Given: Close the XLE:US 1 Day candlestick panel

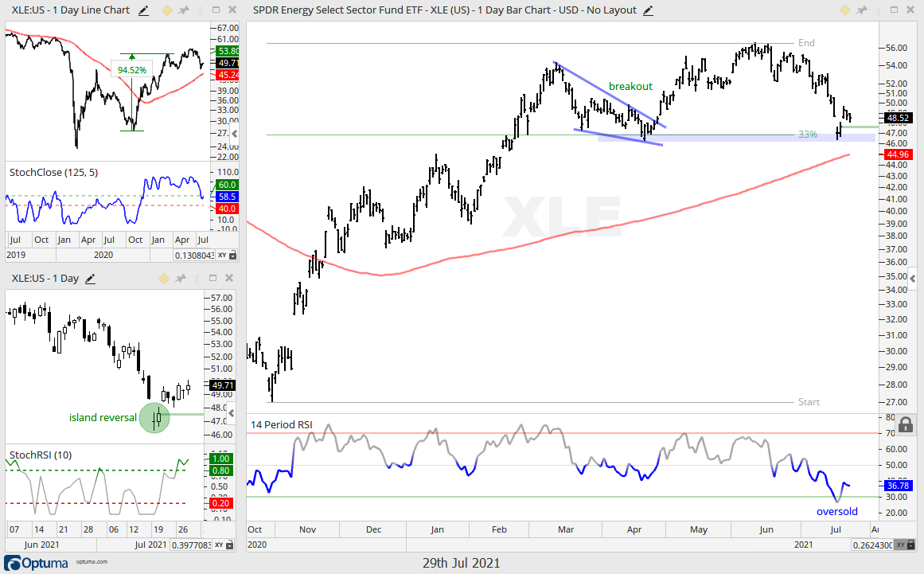Looking at the screenshot, I should (x=228, y=278).
